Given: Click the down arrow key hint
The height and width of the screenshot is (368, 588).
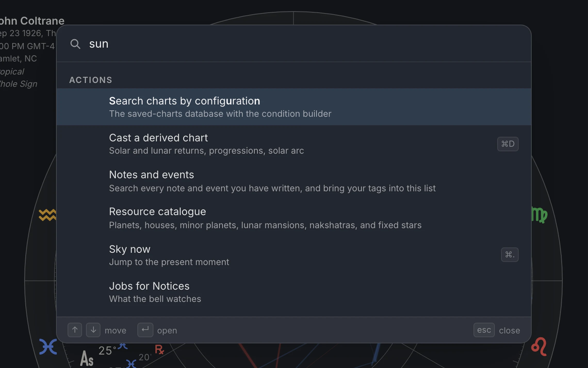Looking at the screenshot, I should [x=93, y=330].
